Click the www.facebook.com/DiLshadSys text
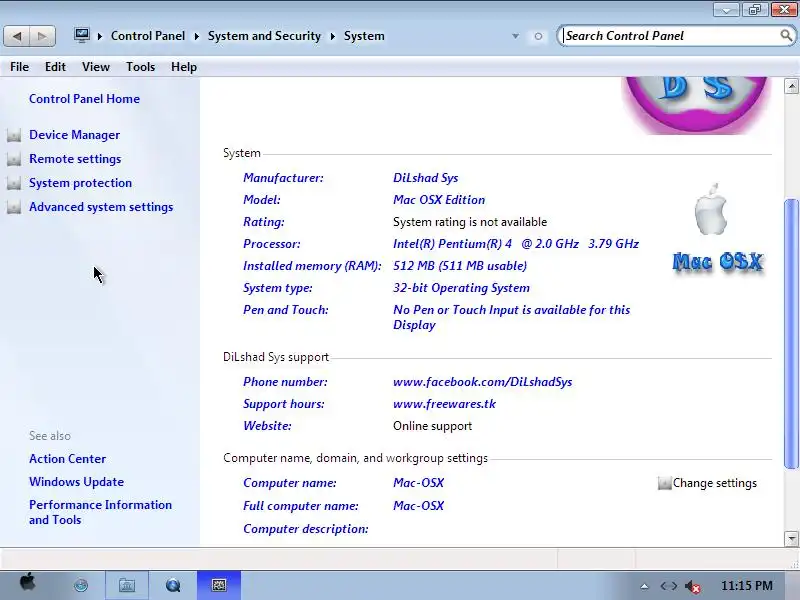This screenshot has width=800, height=600. [x=483, y=382]
